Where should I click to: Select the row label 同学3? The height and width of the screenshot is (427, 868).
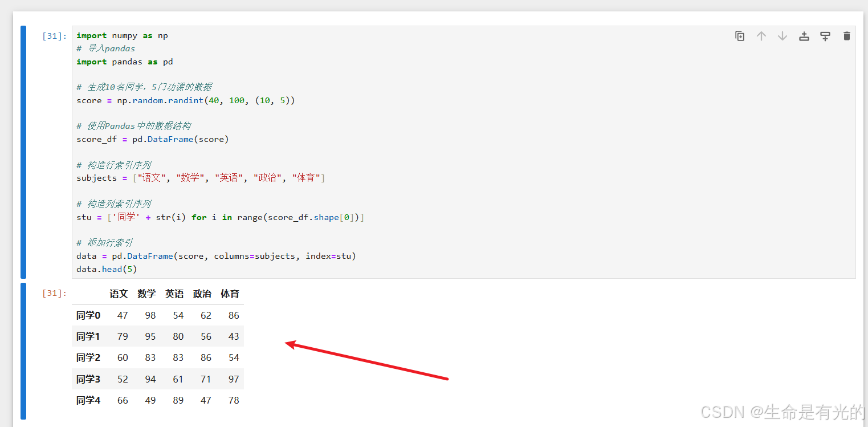click(88, 379)
